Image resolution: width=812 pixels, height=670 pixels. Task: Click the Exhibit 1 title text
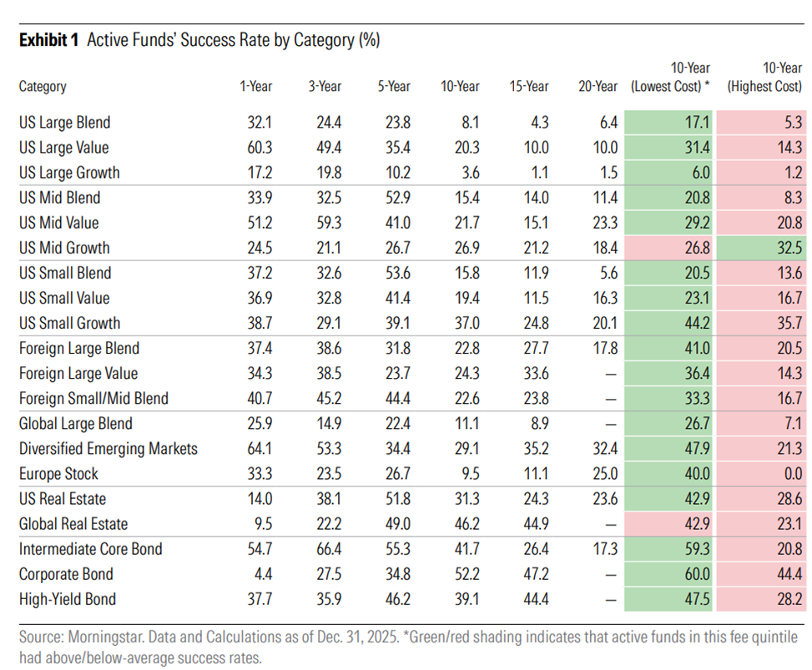click(199, 40)
